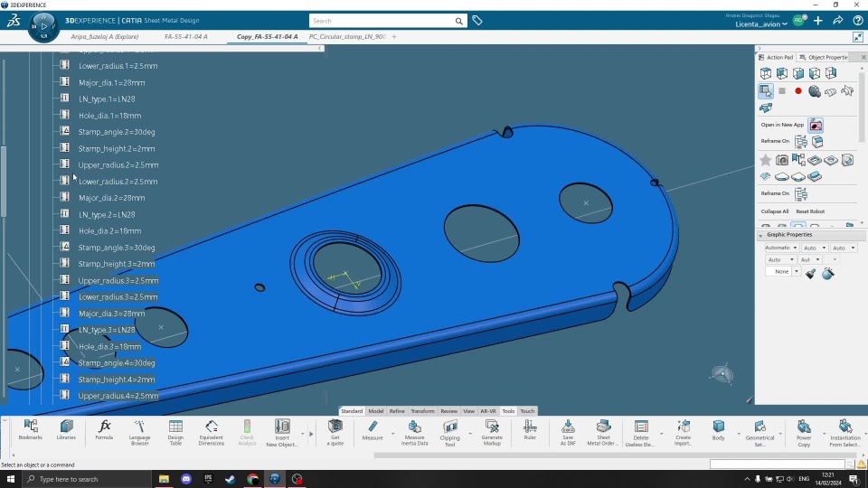Open the Body dropdown arrow
This screenshot has width=868, height=488.
point(738,434)
